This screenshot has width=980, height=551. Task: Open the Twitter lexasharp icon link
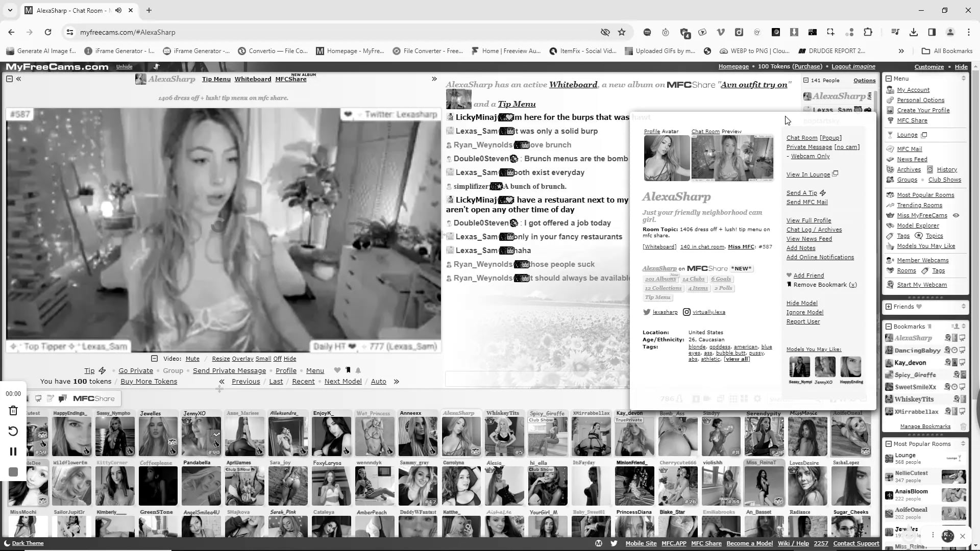647,312
